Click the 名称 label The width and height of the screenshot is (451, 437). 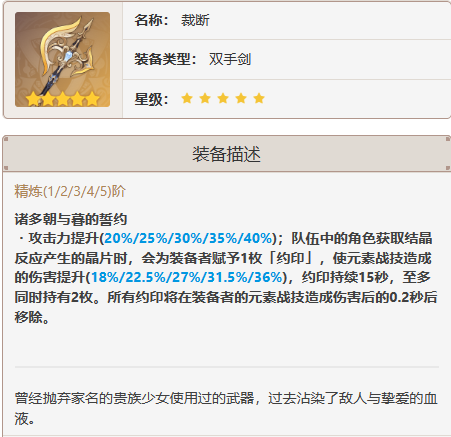[152, 20]
